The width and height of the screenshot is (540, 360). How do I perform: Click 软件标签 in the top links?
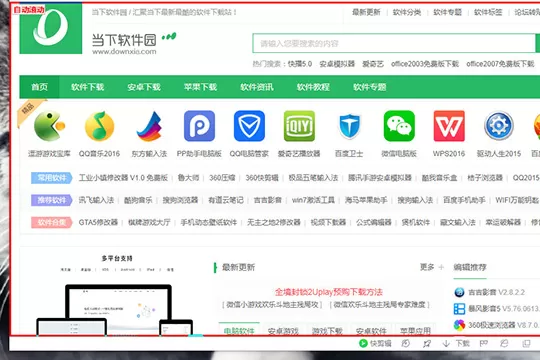tap(488, 12)
